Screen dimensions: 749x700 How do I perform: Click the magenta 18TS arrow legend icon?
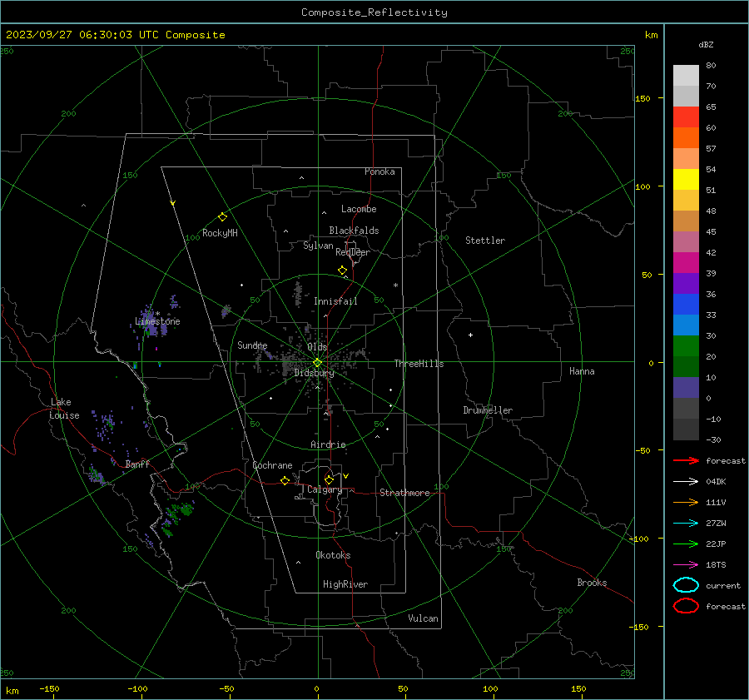pos(686,565)
